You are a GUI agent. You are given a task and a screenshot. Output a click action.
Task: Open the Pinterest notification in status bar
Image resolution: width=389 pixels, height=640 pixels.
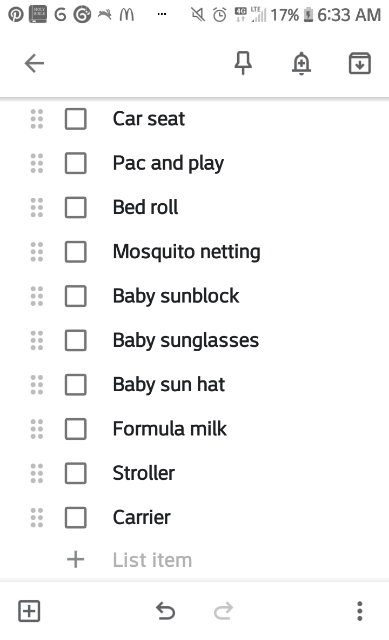coord(16,15)
